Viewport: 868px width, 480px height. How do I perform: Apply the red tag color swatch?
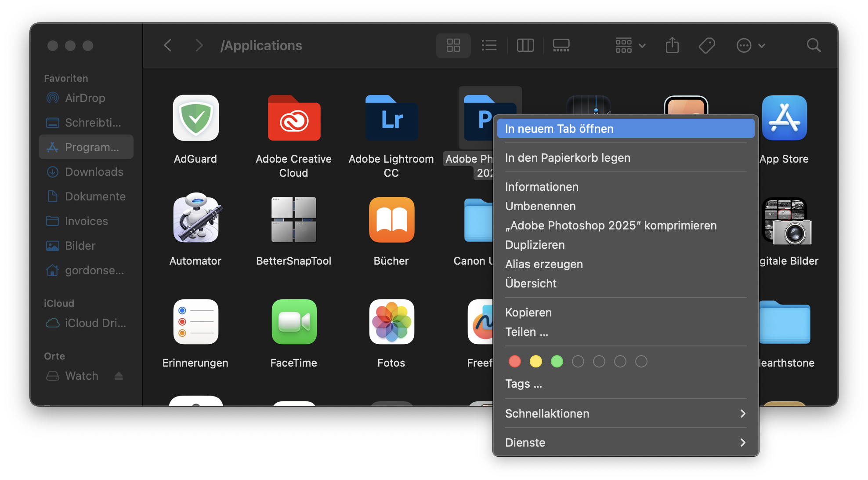(x=515, y=361)
